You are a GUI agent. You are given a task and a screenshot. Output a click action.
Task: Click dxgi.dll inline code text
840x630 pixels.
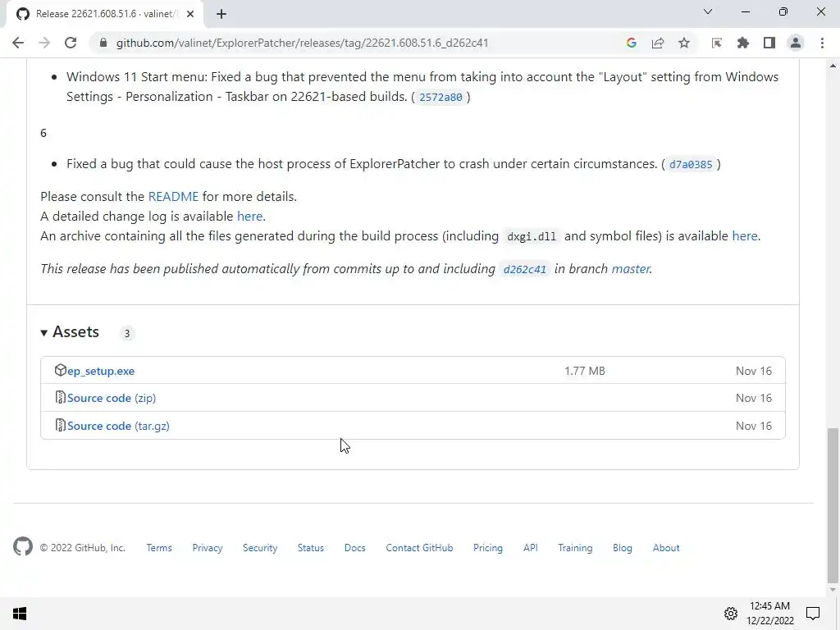tap(532, 237)
